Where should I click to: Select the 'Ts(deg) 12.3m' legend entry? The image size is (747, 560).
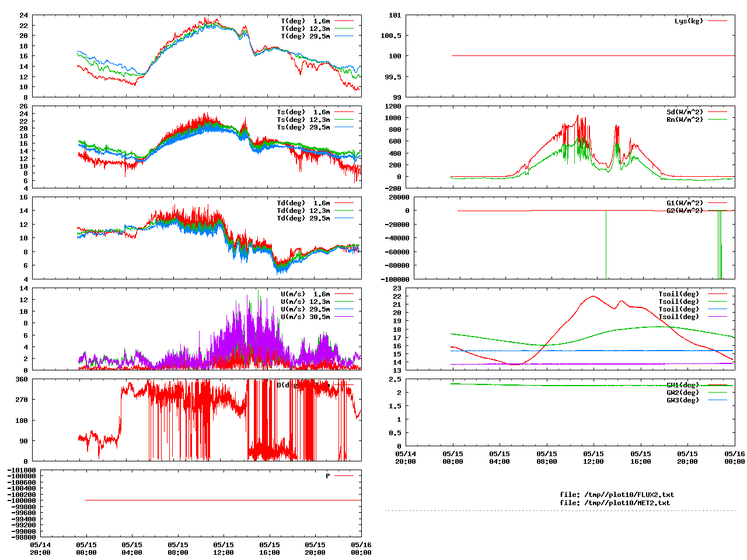[303, 120]
